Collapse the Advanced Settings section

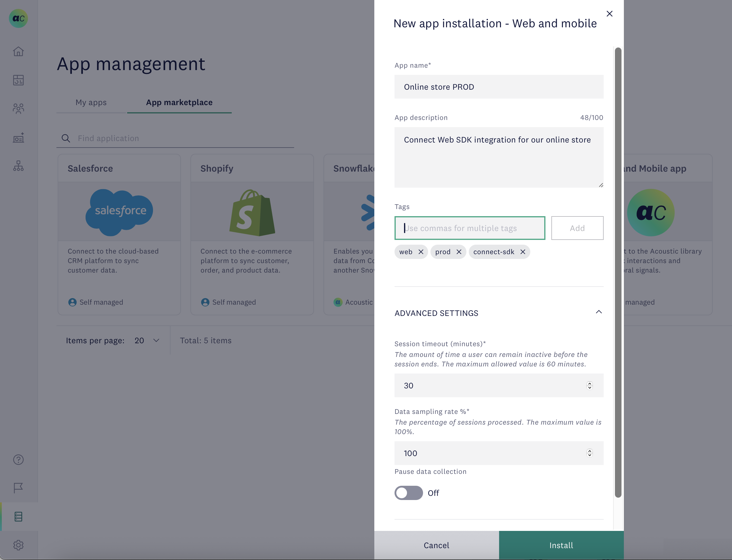pyautogui.click(x=599, y=312)
